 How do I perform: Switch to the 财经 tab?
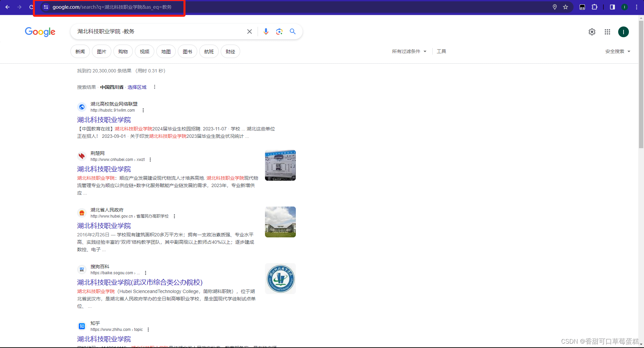[x=230, y=51]
